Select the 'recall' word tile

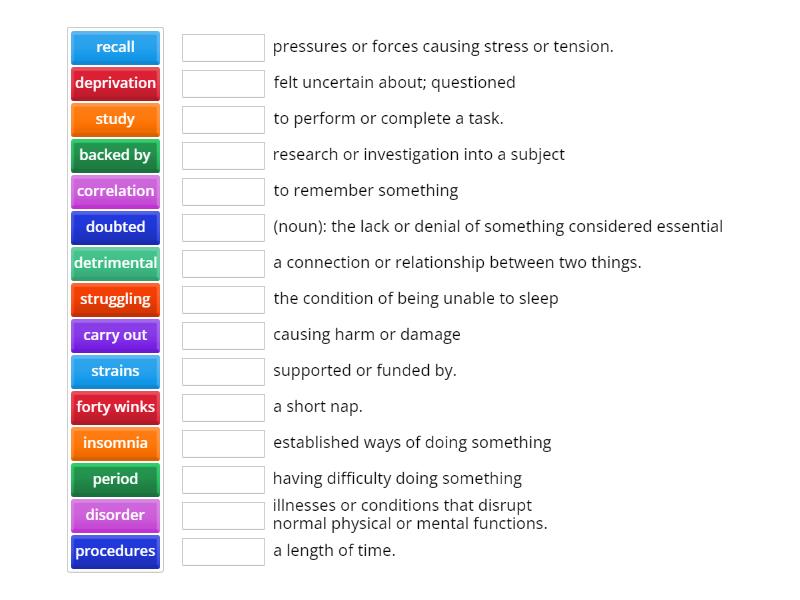tap(115, 47)
